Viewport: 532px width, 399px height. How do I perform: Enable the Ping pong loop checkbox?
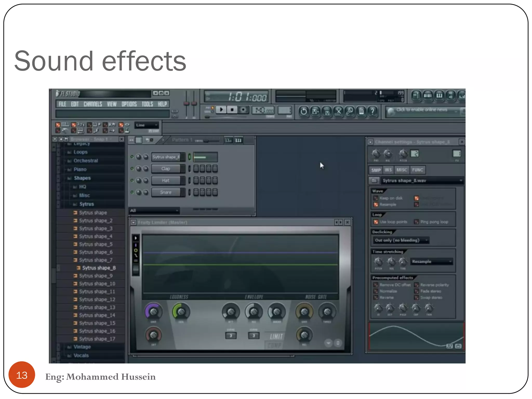click(x=416, y=222)
